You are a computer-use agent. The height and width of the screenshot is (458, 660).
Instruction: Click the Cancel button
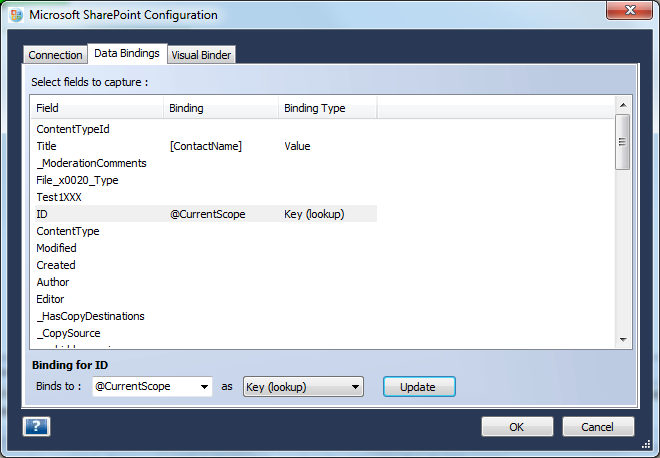[598, 427]
